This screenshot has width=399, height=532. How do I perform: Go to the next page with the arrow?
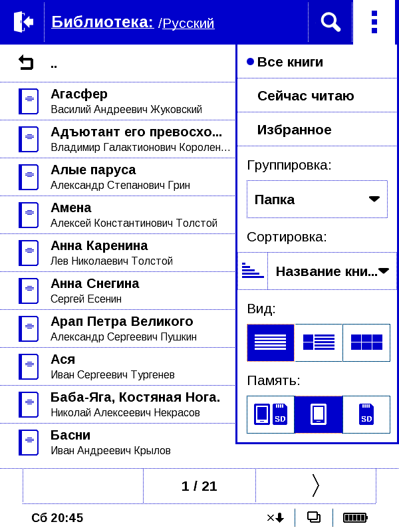point(315,486)
